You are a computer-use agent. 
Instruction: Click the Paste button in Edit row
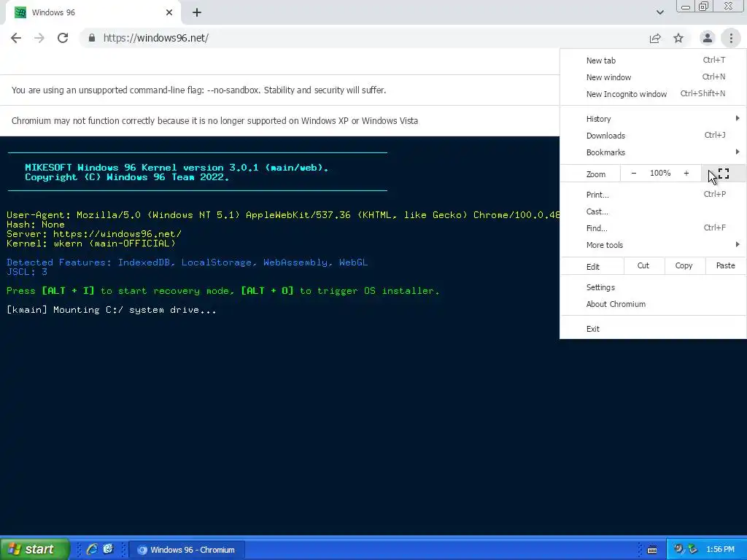click(725, 265)
